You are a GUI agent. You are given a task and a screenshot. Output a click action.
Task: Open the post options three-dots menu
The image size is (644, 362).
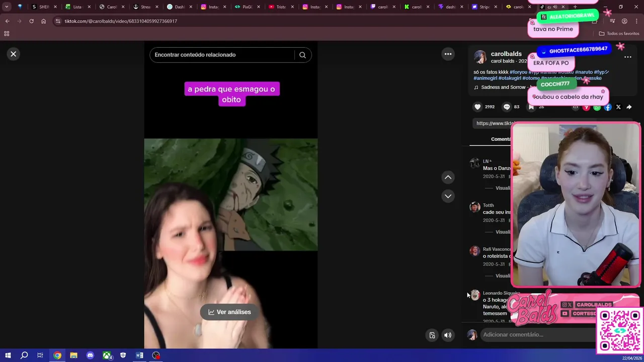tap(628, 57)
